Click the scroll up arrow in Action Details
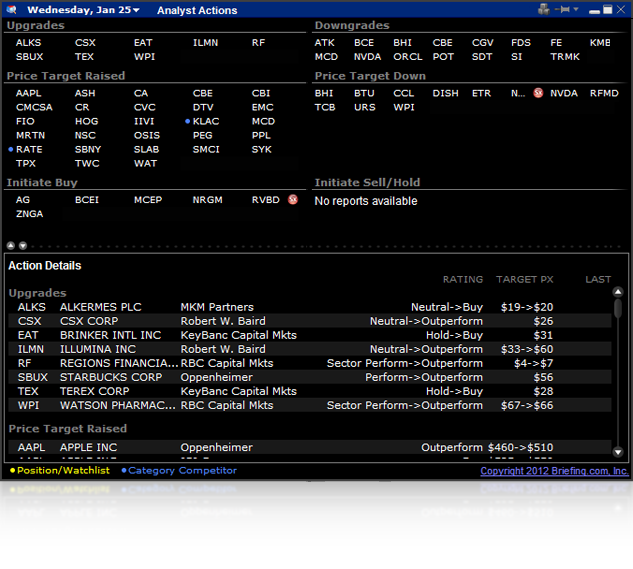The image size is (633, 569). click(x=618, y=292)
